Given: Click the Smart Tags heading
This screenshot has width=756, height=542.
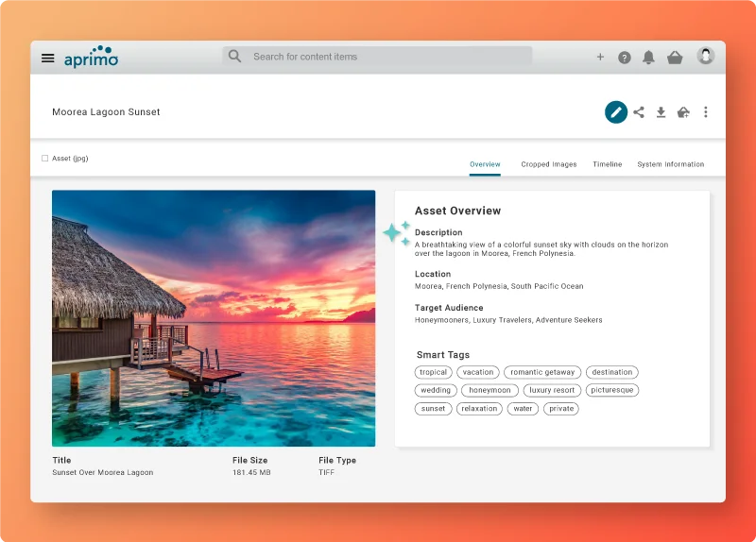Looking at the screenshot, I should [x=443, y=355].
